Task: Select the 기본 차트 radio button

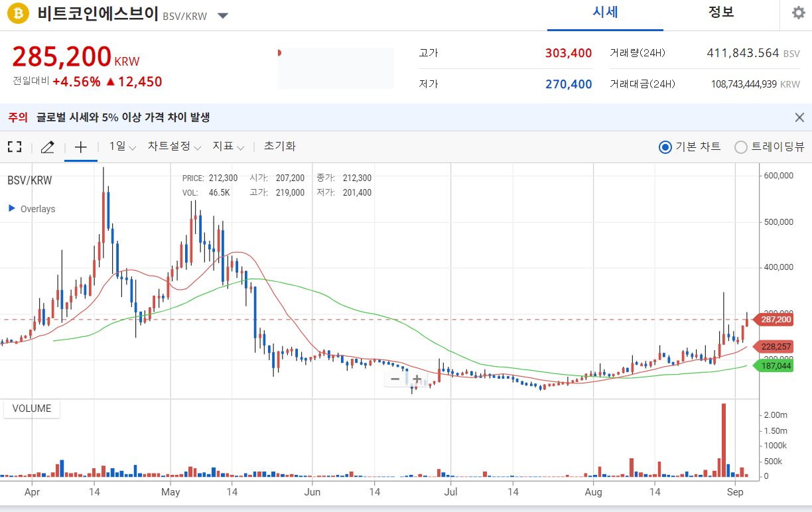Action: click(665, 147)
